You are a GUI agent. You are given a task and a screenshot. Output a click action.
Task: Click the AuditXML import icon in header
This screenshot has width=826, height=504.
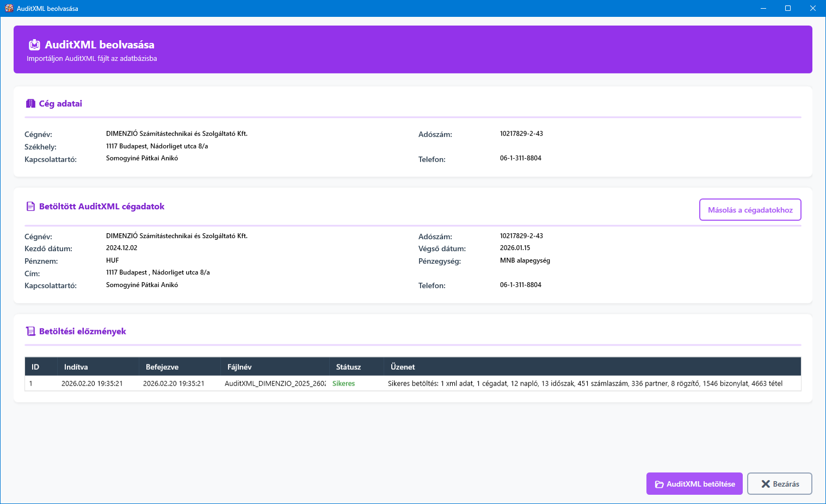click(34, 45)
